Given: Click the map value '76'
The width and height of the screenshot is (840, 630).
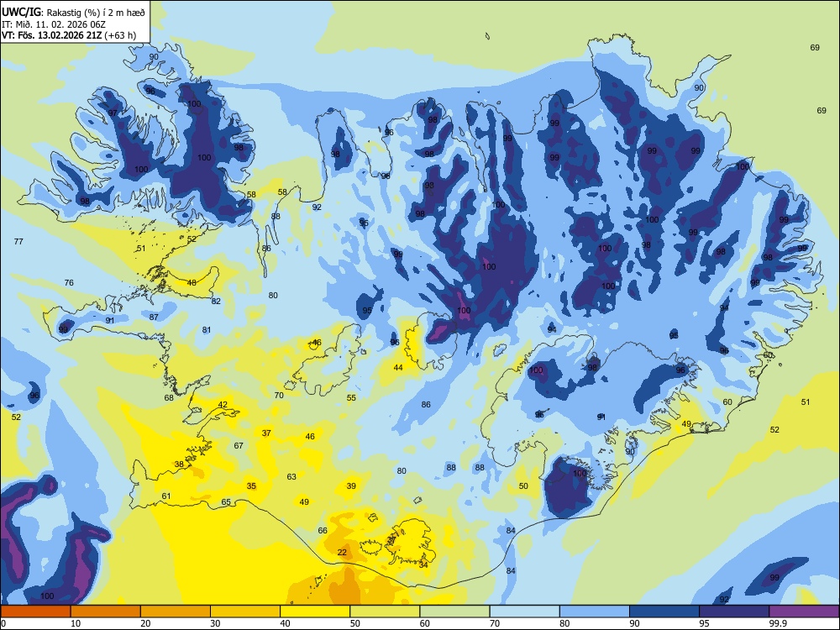Looking at the screenshot, I should tap(69, 282).
